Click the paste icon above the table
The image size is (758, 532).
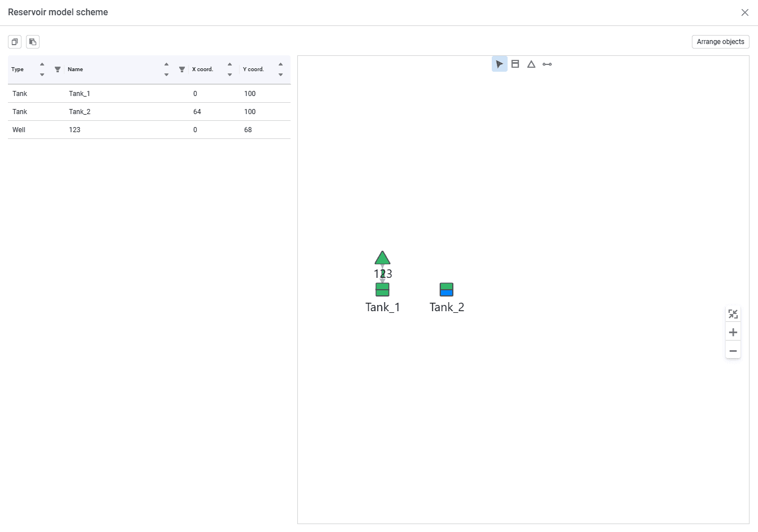[x=33, y=42]
